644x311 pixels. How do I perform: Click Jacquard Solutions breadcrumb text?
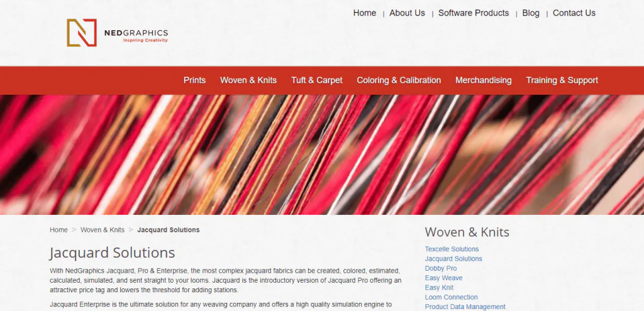click(169, 230)
